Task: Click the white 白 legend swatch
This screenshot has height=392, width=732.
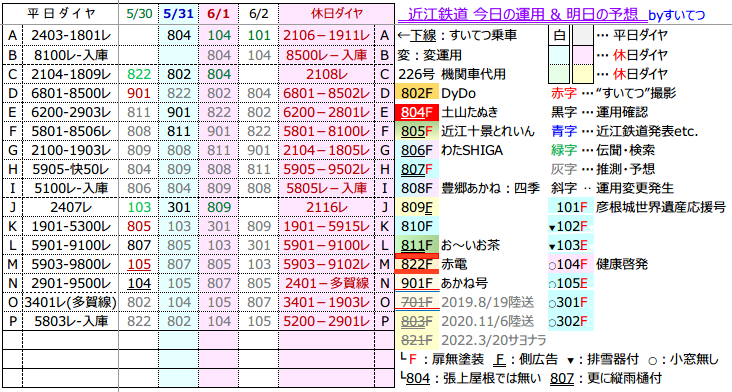Action: (x=559, y=35)
